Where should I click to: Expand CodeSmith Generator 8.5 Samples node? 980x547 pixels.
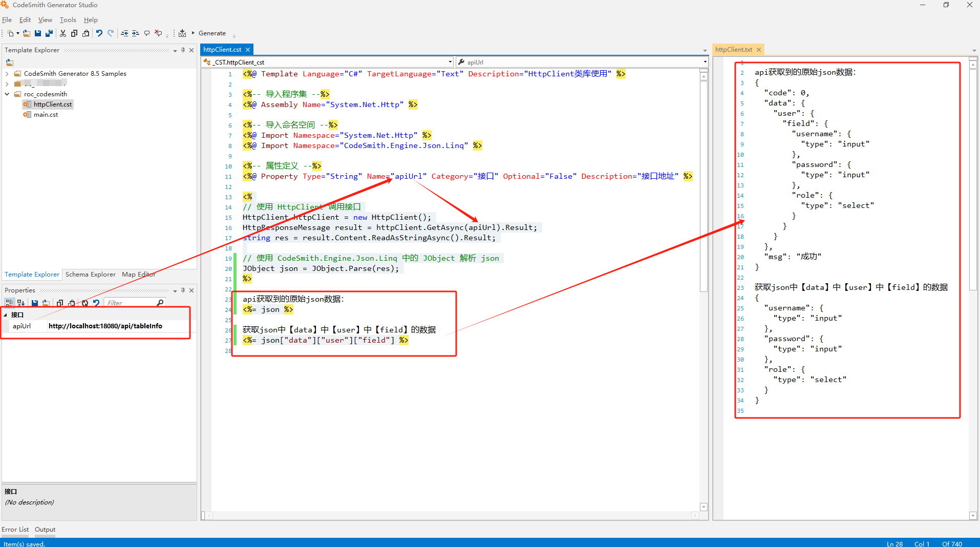tap(7, 74)
